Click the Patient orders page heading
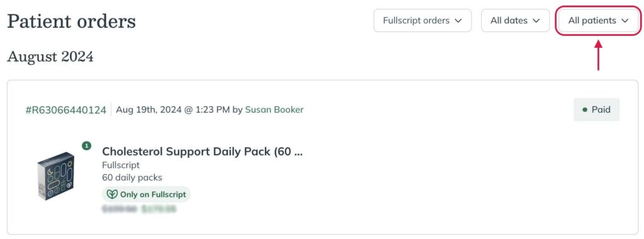The width and height of the screenshot is (644, 239). tap(72, 21)
